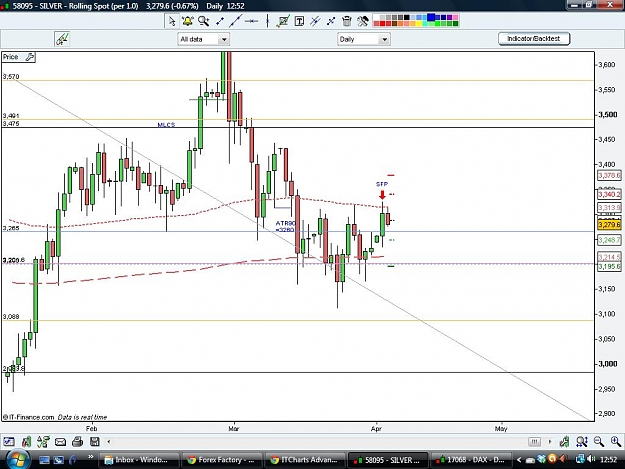Click the 3,088 level label on chart

(x=11, y=316)
